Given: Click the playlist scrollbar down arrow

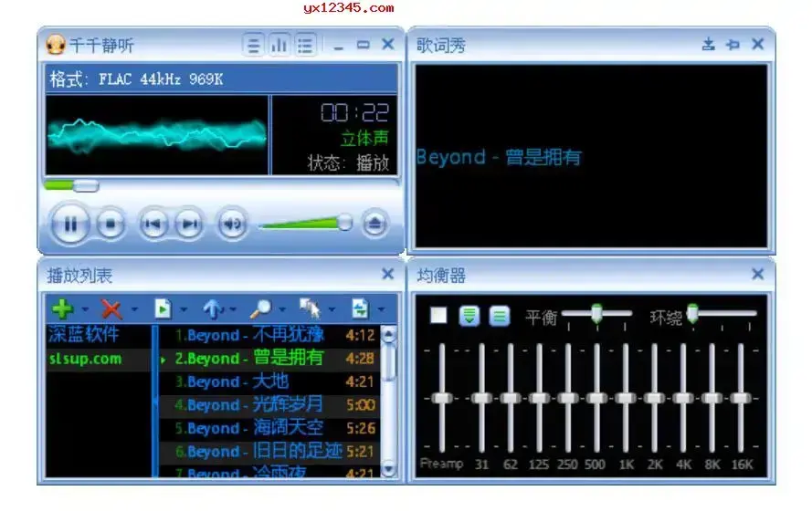Looking at the screenshot, I should click(388, 469).
